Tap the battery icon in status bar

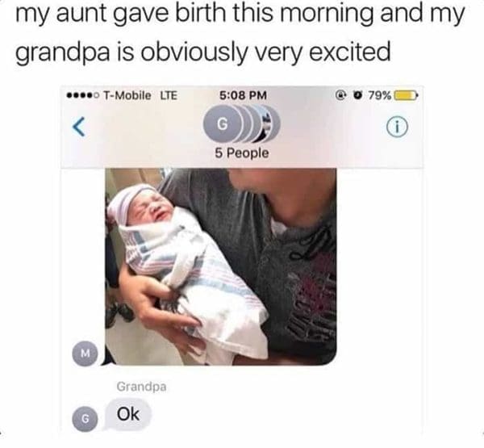pyautogui.click(x=405, y=95)
